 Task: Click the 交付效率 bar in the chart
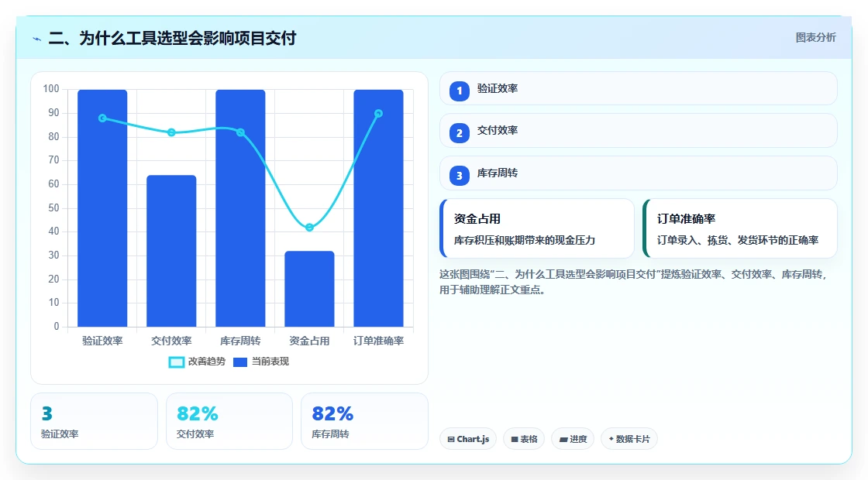(x=171, y=251)
